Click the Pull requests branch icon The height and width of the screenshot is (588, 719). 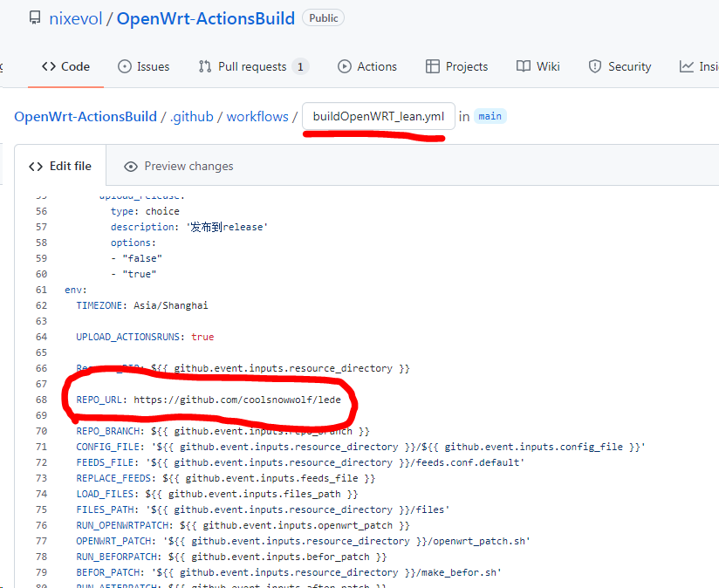pos(205,66)
